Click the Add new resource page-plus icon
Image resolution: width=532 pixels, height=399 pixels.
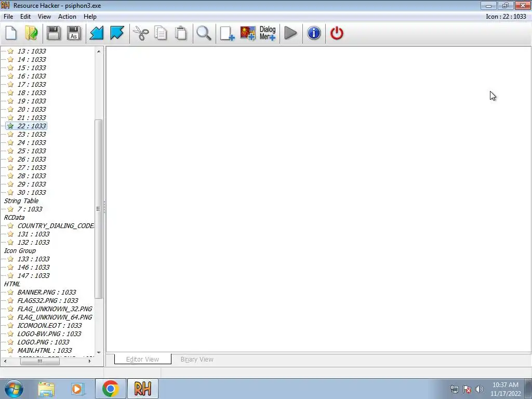coord(227,33)
